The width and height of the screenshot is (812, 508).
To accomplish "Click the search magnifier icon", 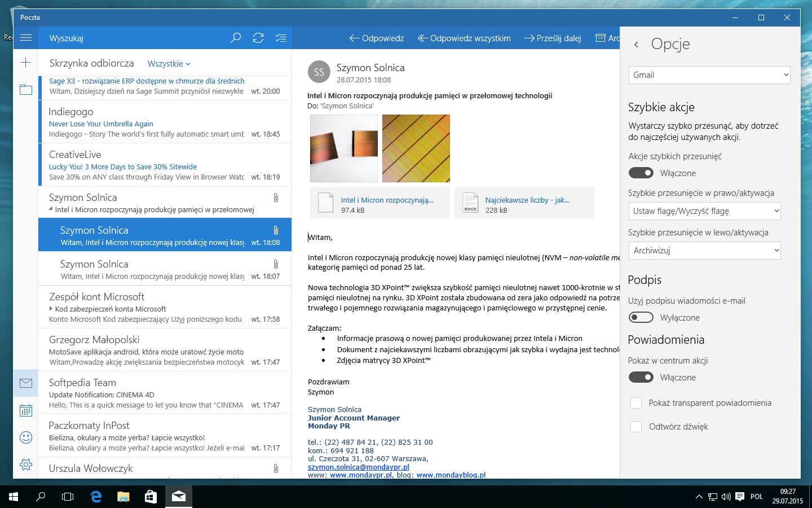I will pos(236,38).
